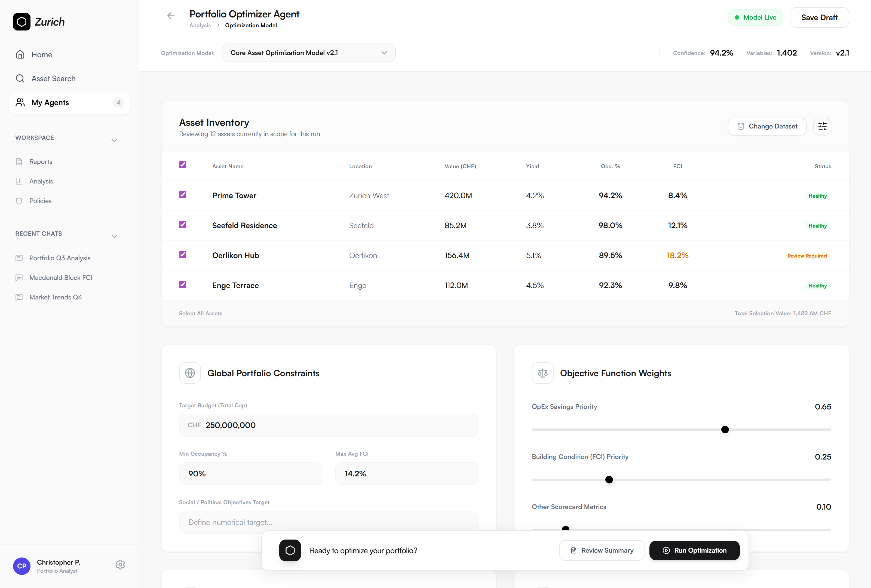Click the chat icon beside Market Trends Q4

click(19, 297)
